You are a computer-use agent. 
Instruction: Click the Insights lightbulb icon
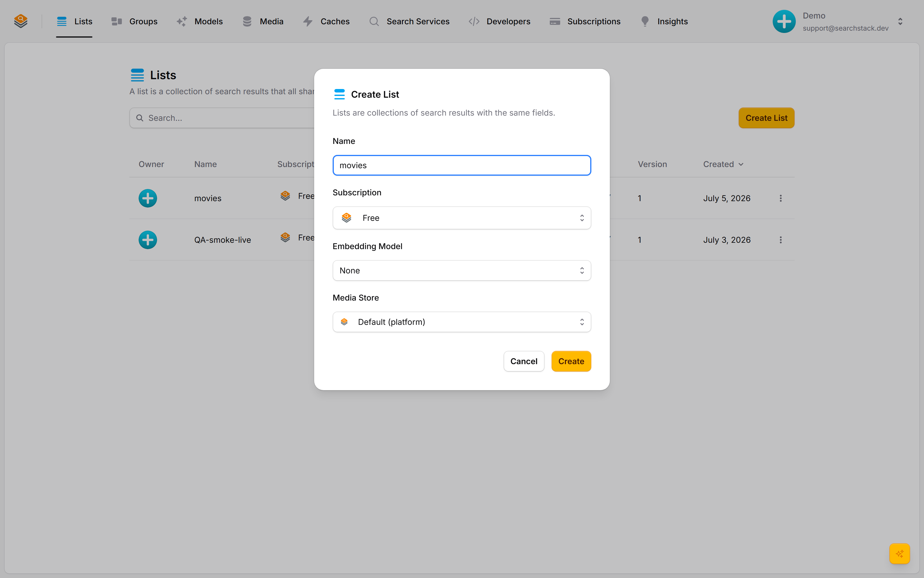point(645,21)
